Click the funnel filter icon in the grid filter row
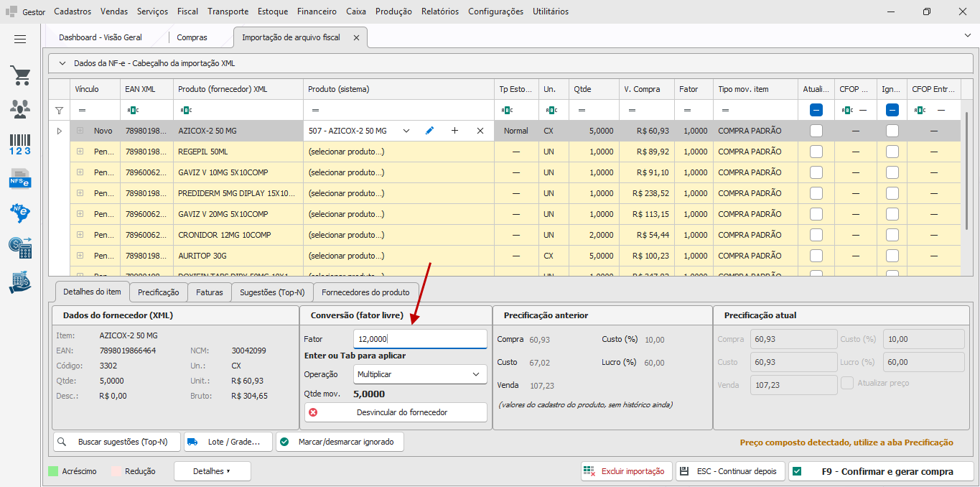Image resolution: width=980 pixels, height=487 pixels. click(x=60, y=111)
